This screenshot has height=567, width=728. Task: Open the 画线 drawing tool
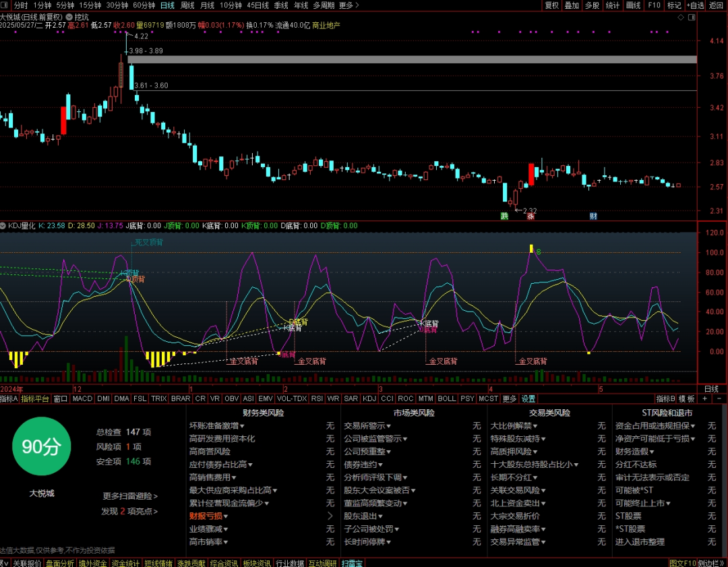click(x=633, y=5)
